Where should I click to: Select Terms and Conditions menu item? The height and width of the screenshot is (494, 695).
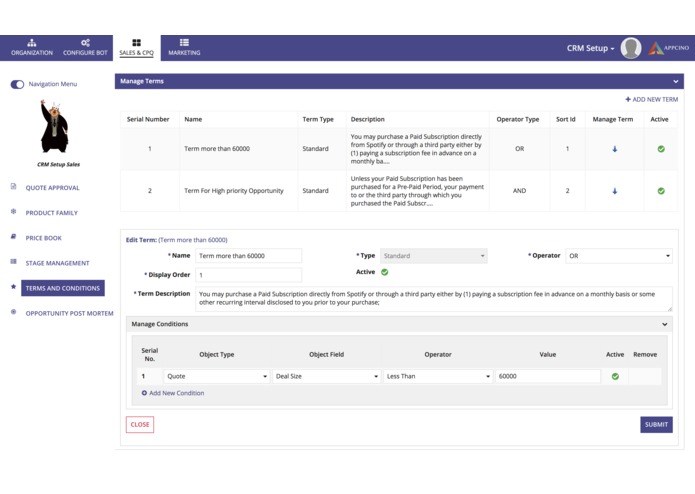pyautogui.click(x=62, y=288)
